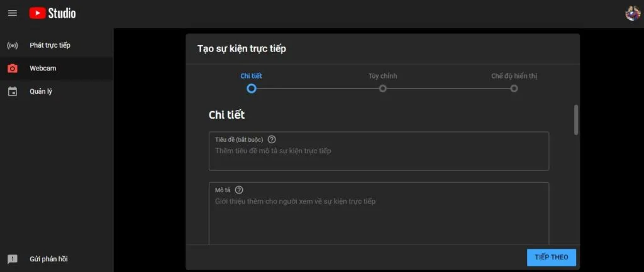Switch to the Tùy chỉnh tab label
This screenshot has height=272, width=644.
382,76
